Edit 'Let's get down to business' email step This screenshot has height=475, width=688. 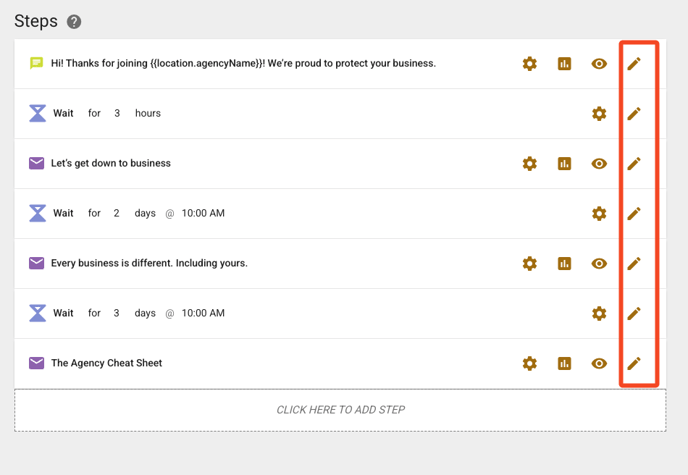pos(633,164)
